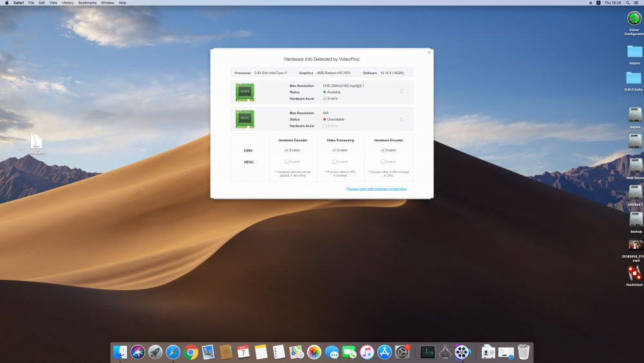Click the 3.50 GHz Intel Core i7 text
Screen dimensions: 644x363
click(x=270, y=73)
